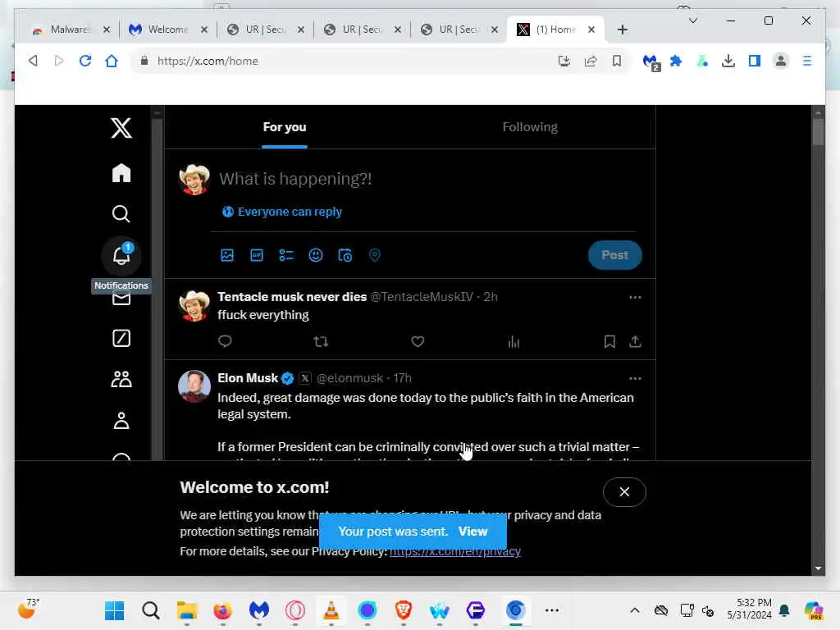This screenshot has width=840, height=630.
Task: Like the 'ffuck everything' post
Action: click(x=418, y=341)
